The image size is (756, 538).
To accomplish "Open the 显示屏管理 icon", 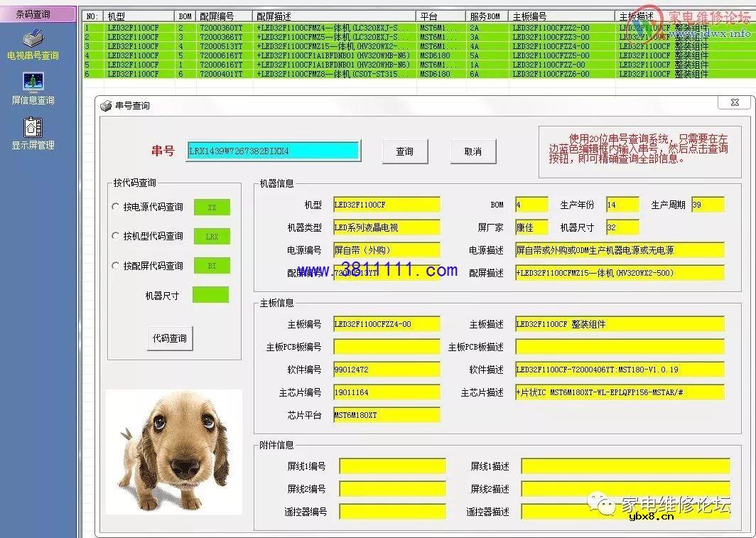I will click(33, 127).
